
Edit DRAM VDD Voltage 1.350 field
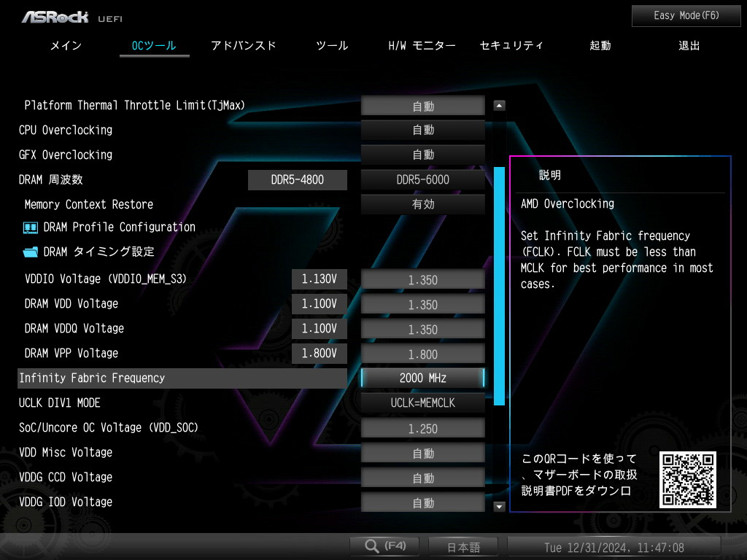pos(423,304)
